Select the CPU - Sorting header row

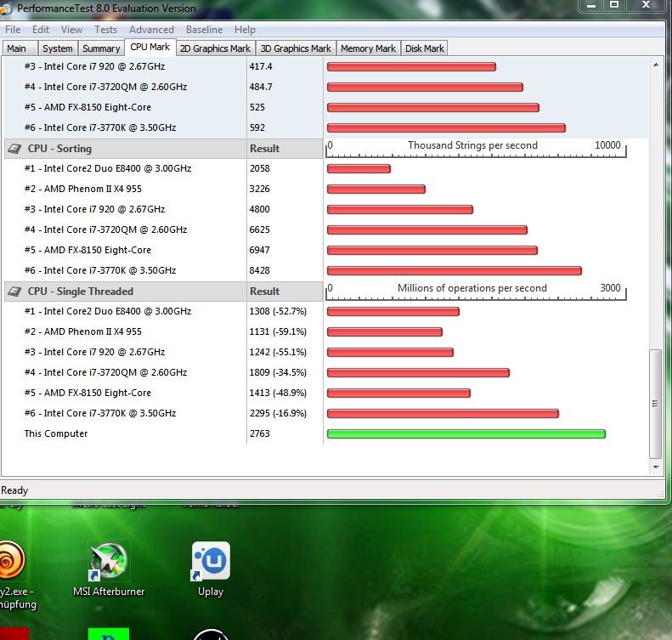163,149
